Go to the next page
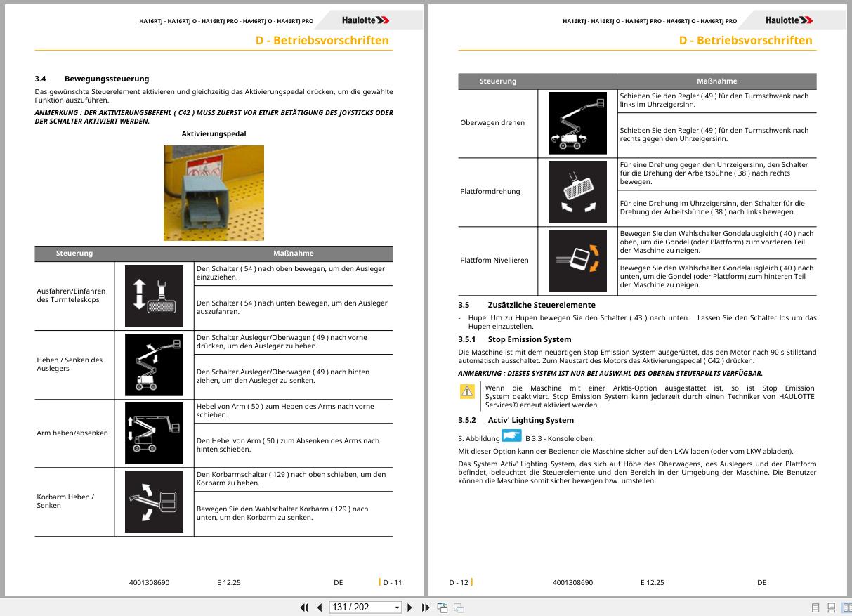Screen dimensions: 852x616 point(410,608)
